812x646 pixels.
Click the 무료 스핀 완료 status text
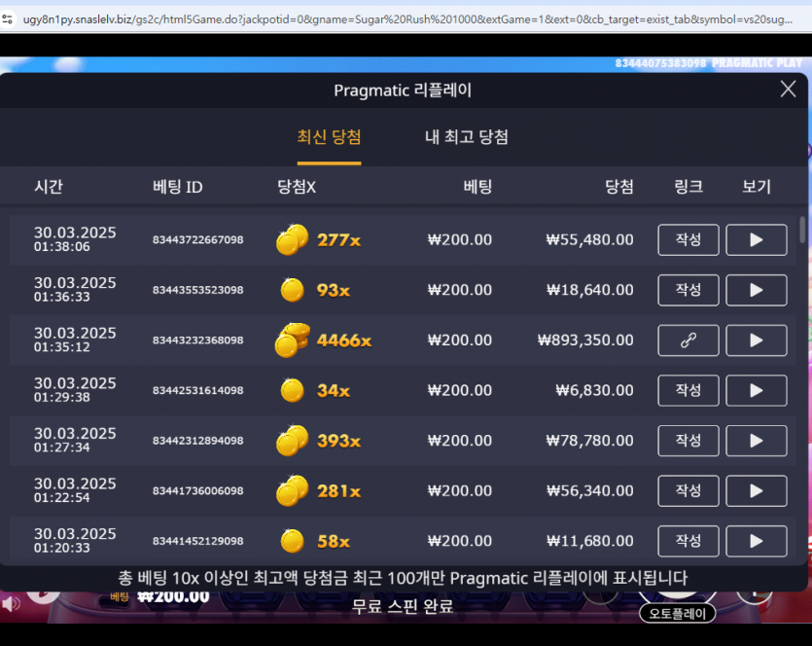coord(403,605)
